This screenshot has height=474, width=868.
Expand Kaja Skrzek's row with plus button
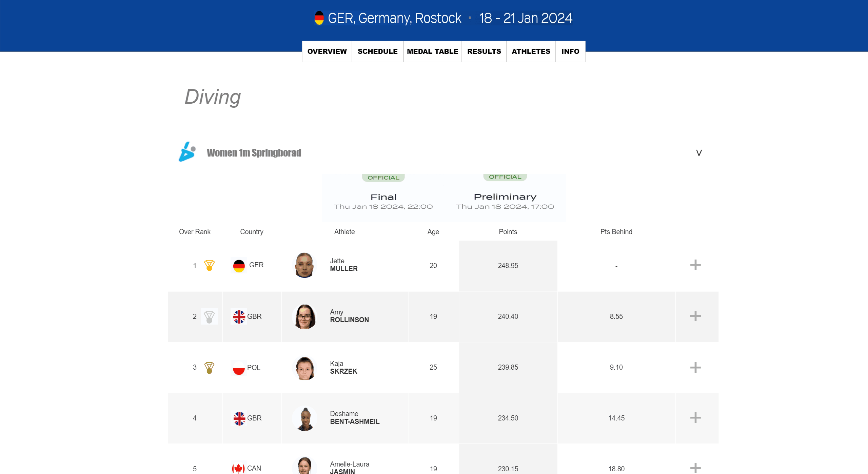pyautogui.click(x=695, y=367)
